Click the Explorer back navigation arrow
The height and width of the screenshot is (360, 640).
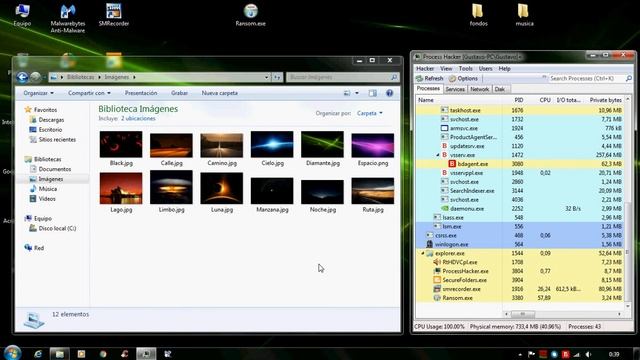[x=22, y=77]
